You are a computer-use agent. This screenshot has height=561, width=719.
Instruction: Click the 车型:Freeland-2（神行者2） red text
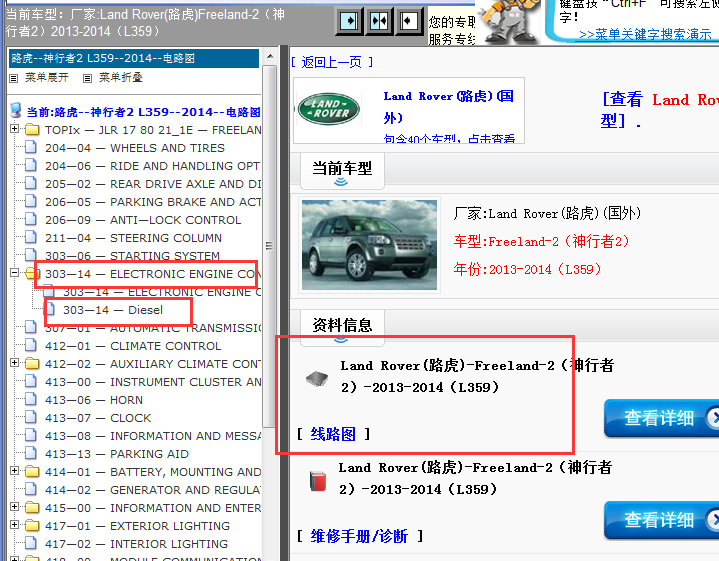pos(542,241)
